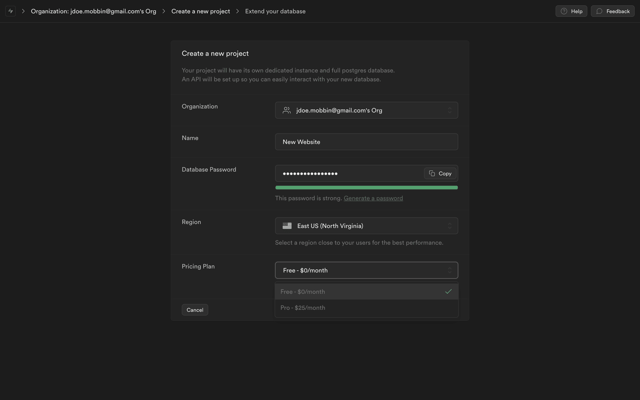The image size is (640, 400).
Task: Select Pro - $25/month option
Action: coord(367,308)
